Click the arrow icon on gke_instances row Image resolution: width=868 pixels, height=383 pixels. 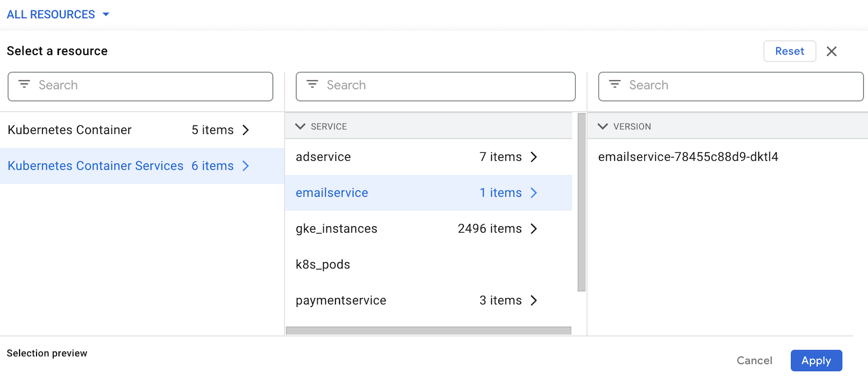(x=534, y=229)
